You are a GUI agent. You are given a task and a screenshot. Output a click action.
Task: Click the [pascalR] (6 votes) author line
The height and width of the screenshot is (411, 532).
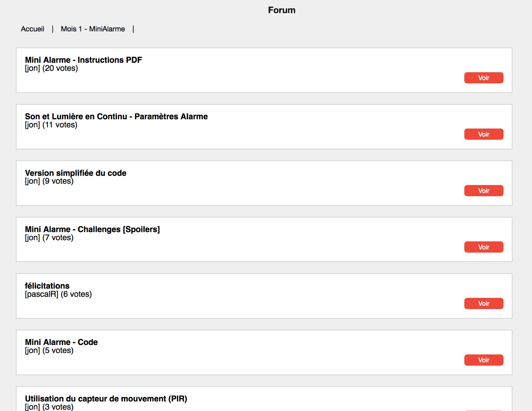[58, 294]
